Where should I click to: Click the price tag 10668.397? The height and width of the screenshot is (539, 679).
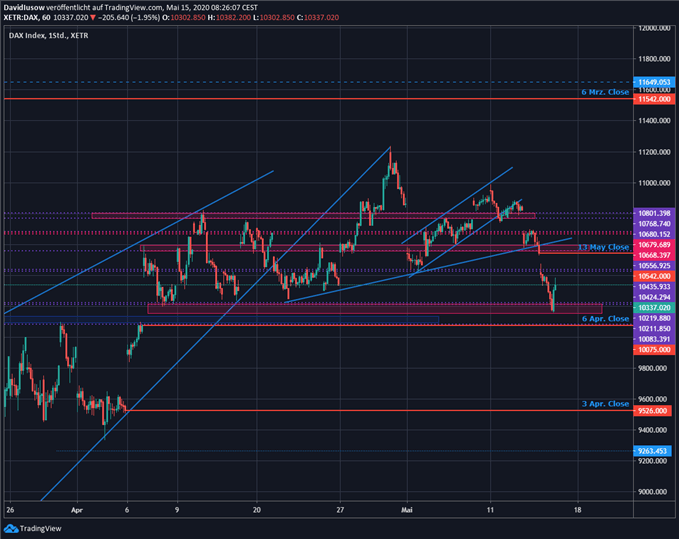[653, 255]
